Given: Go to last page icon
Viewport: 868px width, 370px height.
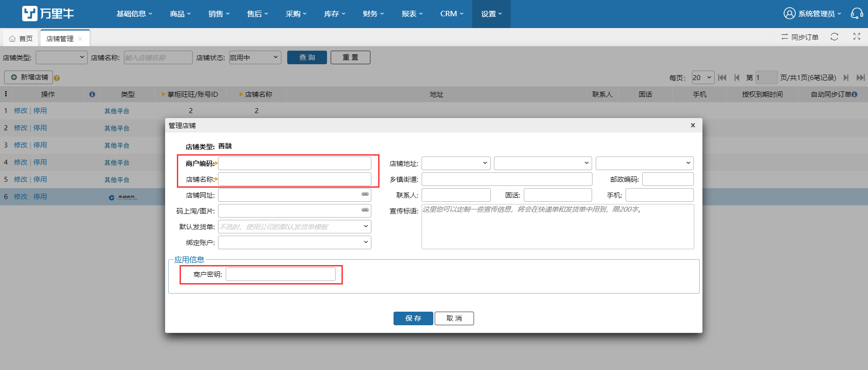Looking at the screenshot, I should [x=860, y=77].
